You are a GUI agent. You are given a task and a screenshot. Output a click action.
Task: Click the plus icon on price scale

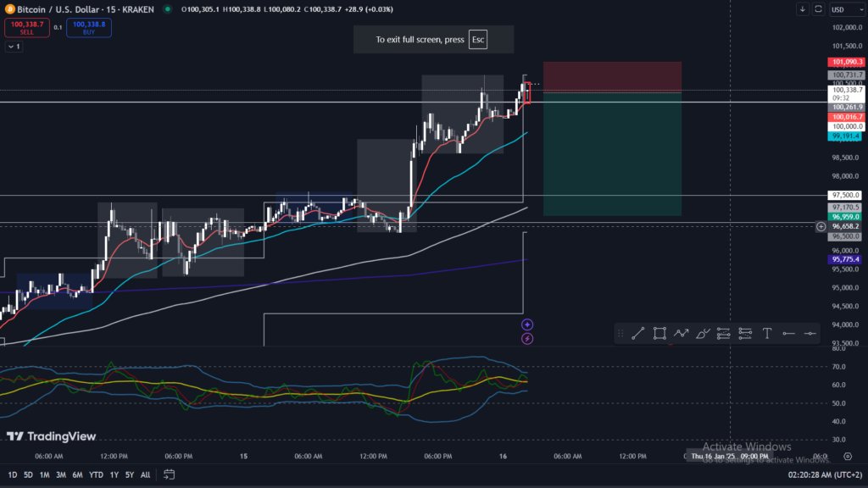click(x=821, y=226)
